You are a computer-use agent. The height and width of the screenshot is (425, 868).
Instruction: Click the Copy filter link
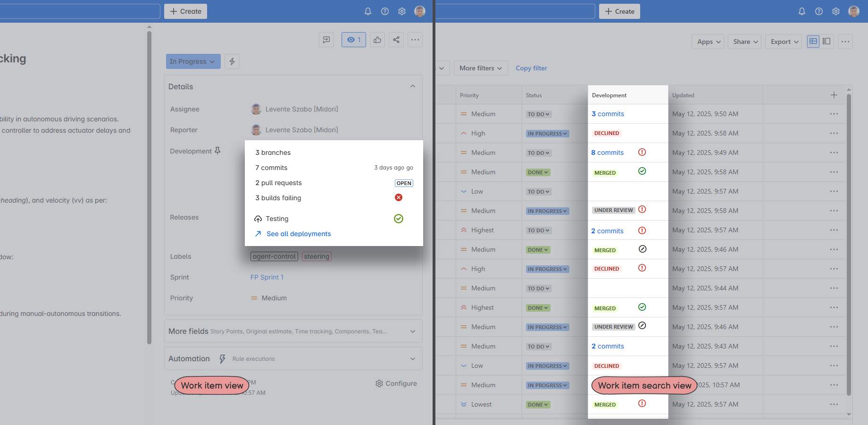531,68
